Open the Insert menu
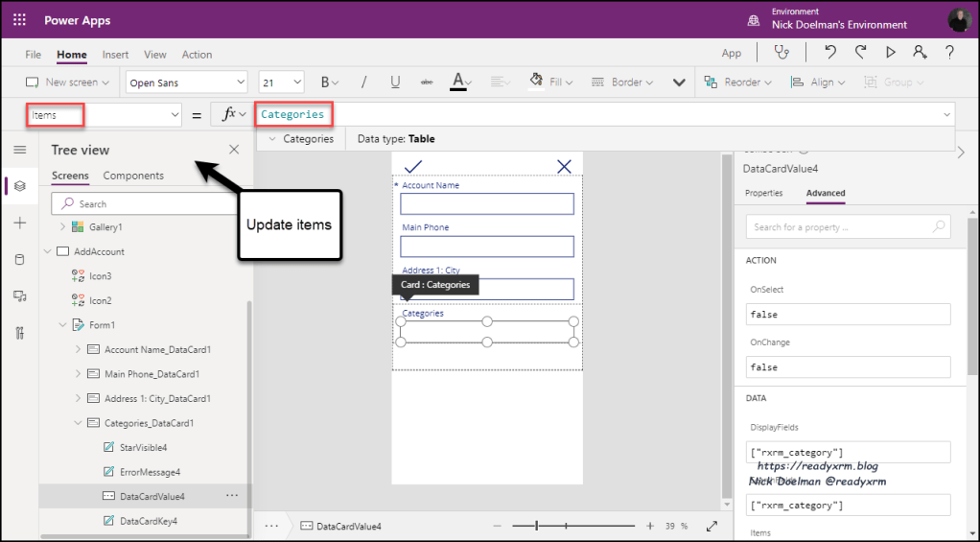This screenshot has width=980, height=542. (x=115, y=55)
